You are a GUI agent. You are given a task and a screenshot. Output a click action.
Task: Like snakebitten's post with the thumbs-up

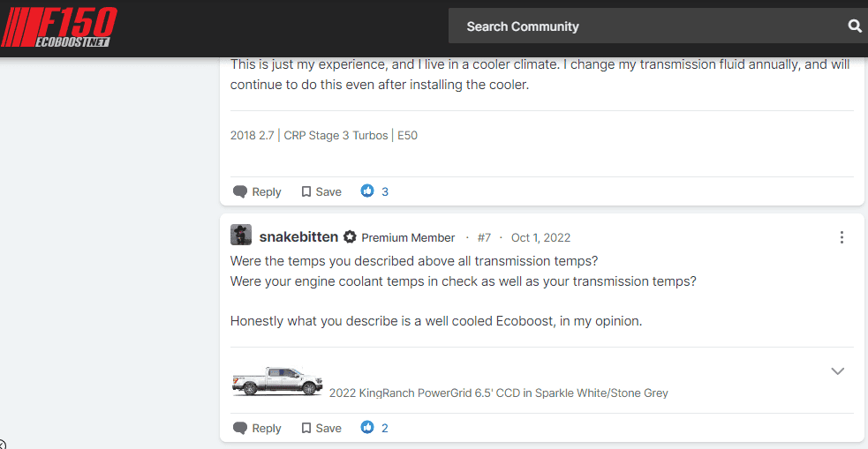pyautogui.click(x=367, y=428)
